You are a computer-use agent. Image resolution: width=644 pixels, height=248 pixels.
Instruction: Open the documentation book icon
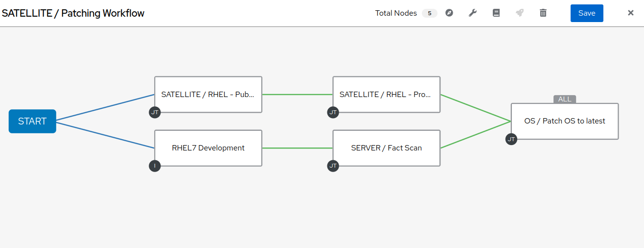point(496,13)
